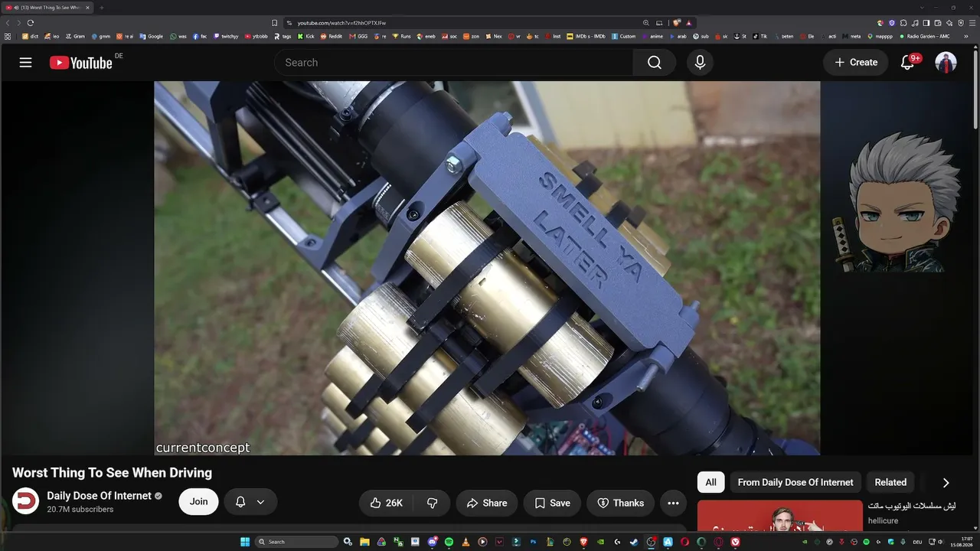Open the notification preferences dropdown for the channel
Viewport: 980px width, 551px height.
coord(250,502)
